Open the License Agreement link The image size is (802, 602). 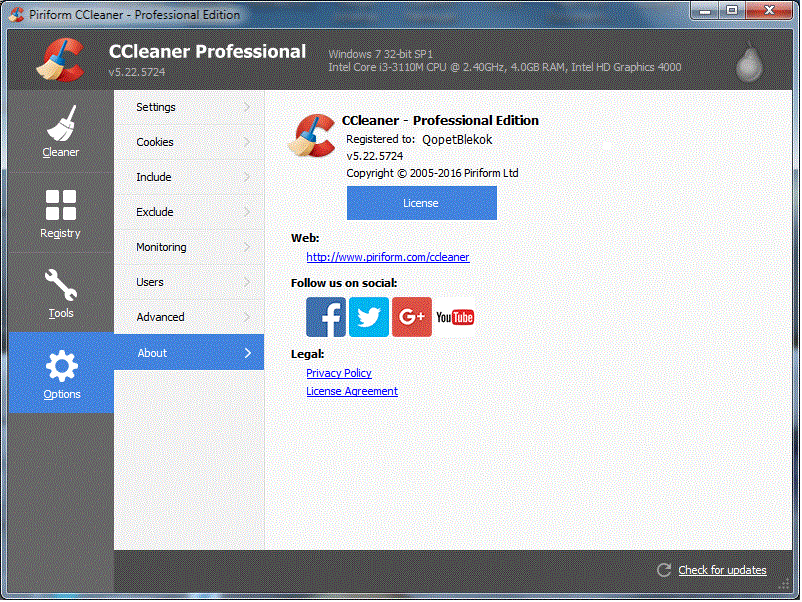point(352,391)
